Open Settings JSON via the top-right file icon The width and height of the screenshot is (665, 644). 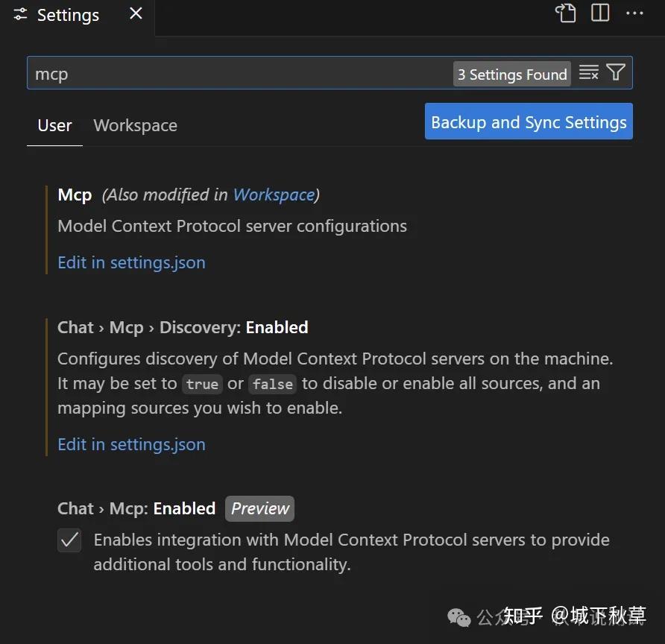[566, 13]
